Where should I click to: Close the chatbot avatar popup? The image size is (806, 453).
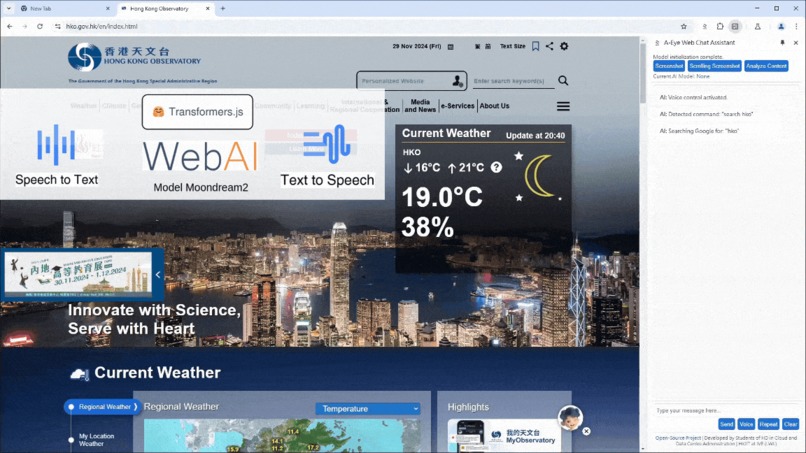click(x=587, y=431)
